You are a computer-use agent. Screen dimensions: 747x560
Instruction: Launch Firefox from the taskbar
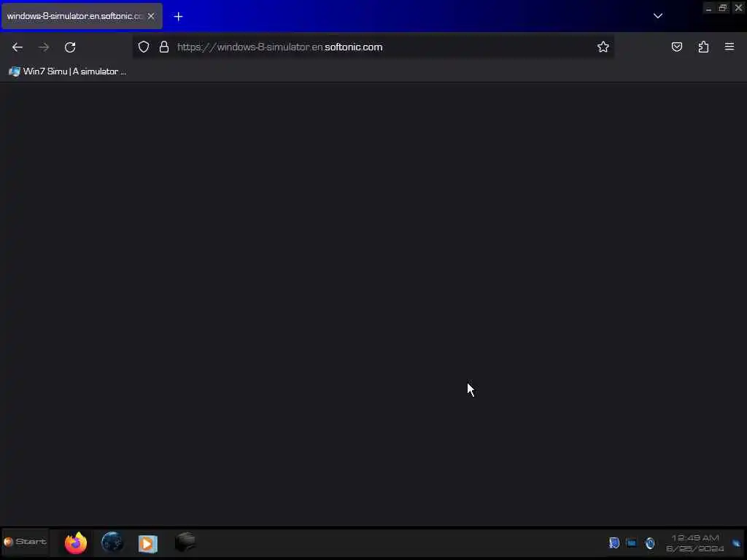[x=76, y=542]
